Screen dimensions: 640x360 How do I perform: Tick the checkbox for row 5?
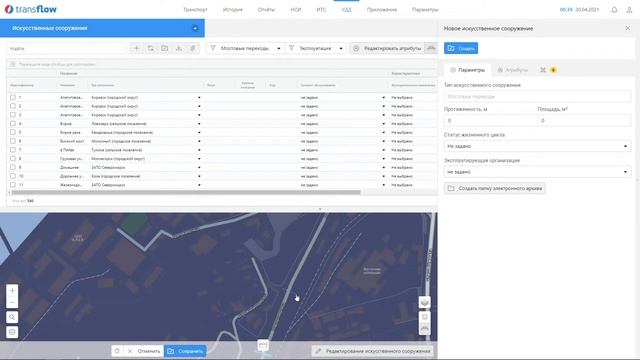[13, 132]
